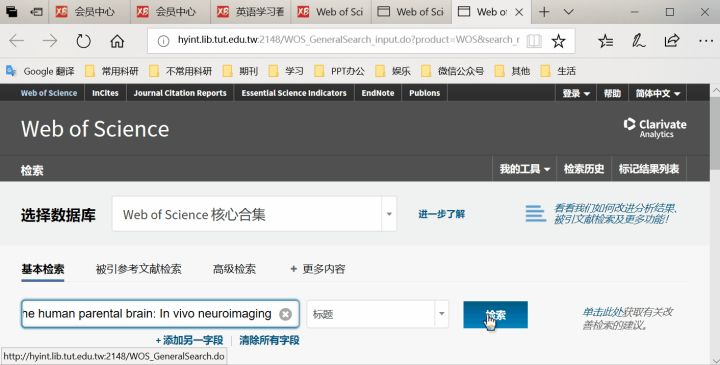720x365 pixels.
Task: Open 娱乐 bookmark folder
Action: pyautogui.click(x=393, y=71)
